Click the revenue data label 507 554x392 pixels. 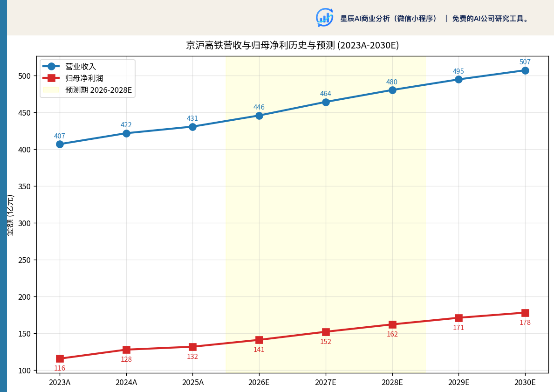click(525, 62)
